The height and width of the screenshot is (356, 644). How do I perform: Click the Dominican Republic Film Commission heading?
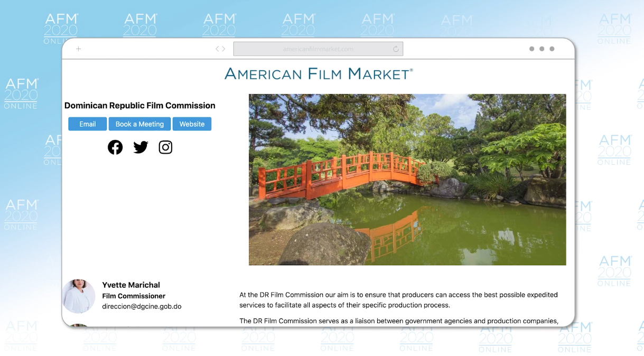click(139, 106)
